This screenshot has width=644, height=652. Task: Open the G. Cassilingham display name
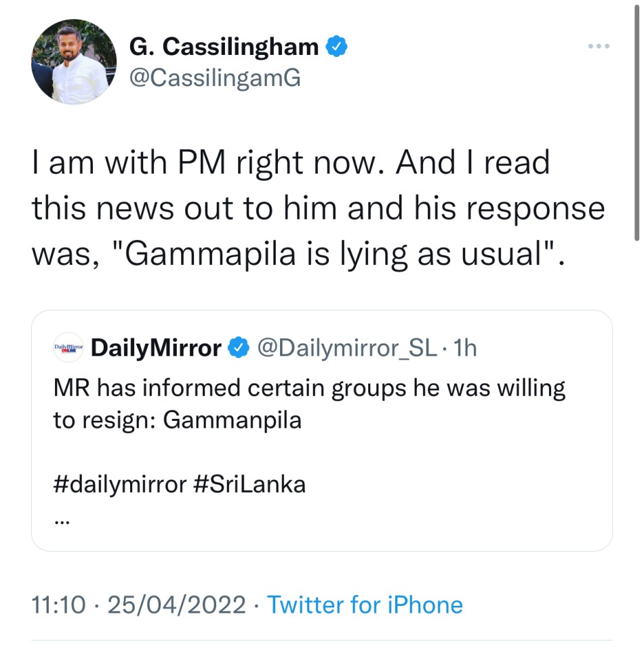(x=224, y=47)
